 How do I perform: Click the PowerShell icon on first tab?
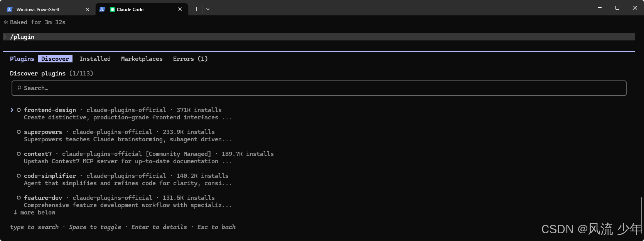click(x=10, y=9)
